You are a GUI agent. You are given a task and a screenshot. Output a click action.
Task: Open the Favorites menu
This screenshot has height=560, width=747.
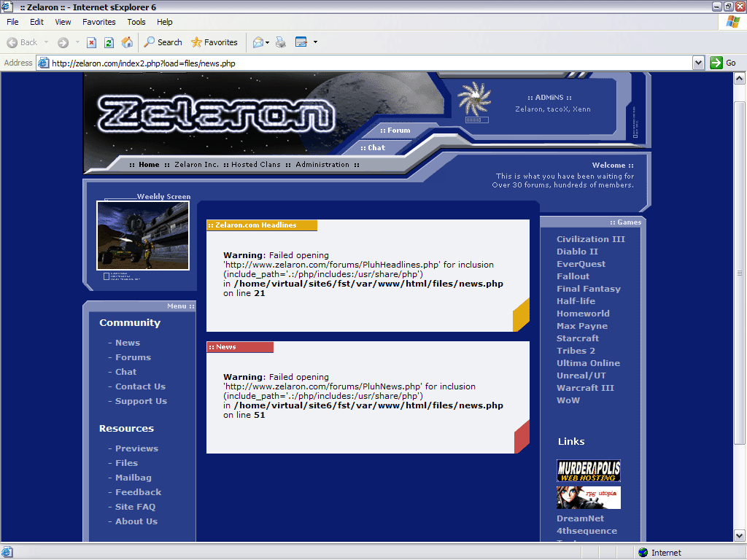click(x=99, y=22)
